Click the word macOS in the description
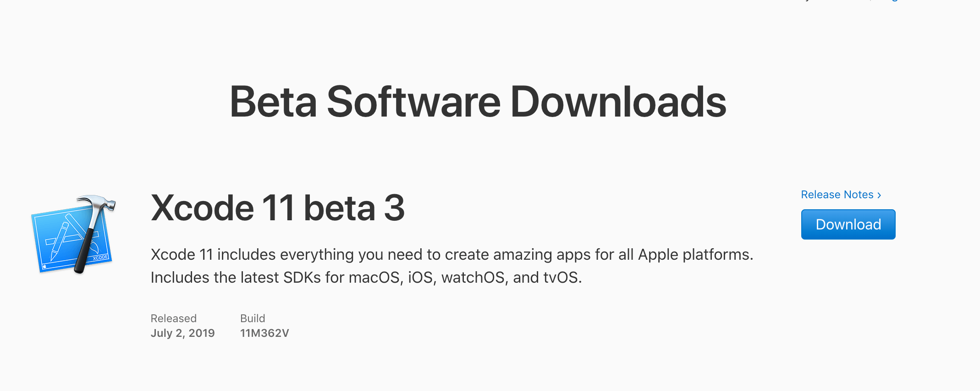This screenshot has height=391, width=980. click(374, 278)
